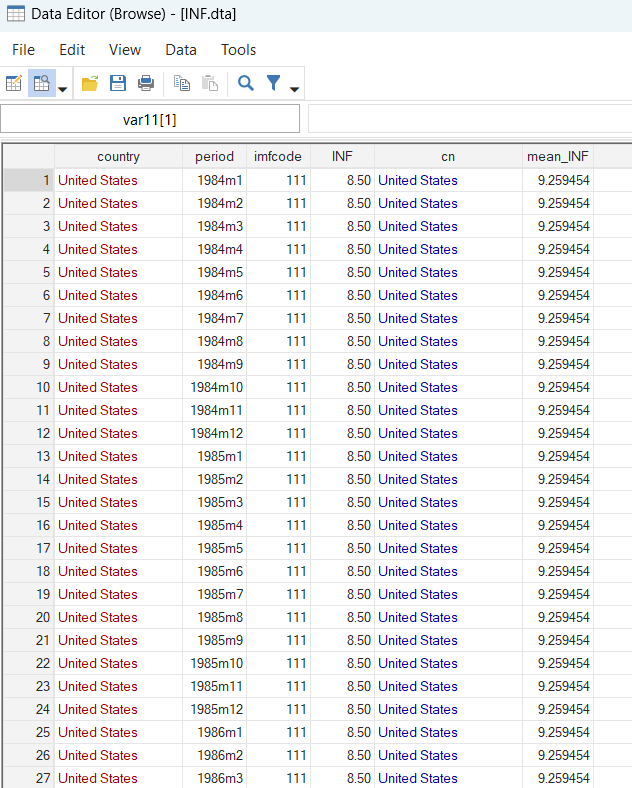Save the dataset with the floppy disk icon
Viewport: 632px width, 788px height.
click(x=118, y=84)
